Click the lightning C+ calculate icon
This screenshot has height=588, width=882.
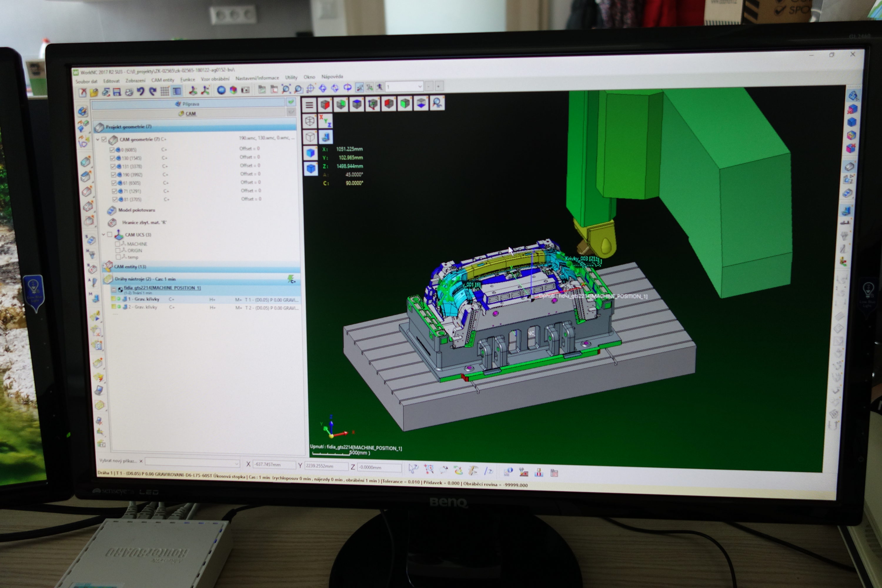click(x=291, y=279)
